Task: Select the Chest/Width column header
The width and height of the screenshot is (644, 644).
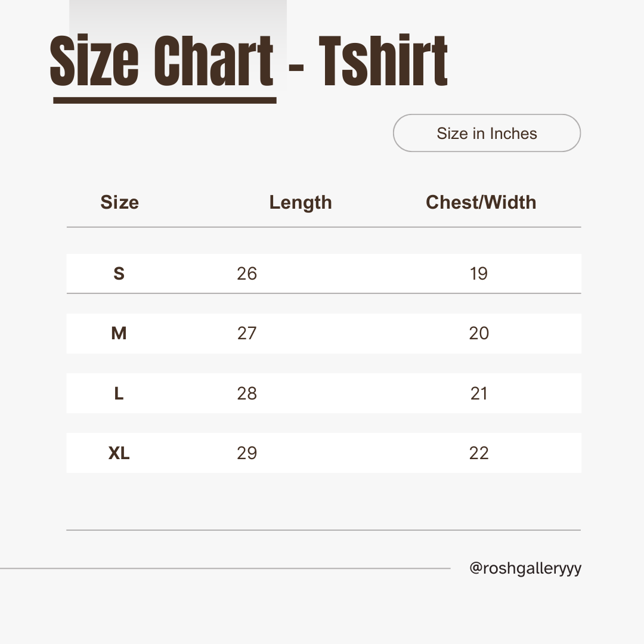Action: (x=481, y=203)
